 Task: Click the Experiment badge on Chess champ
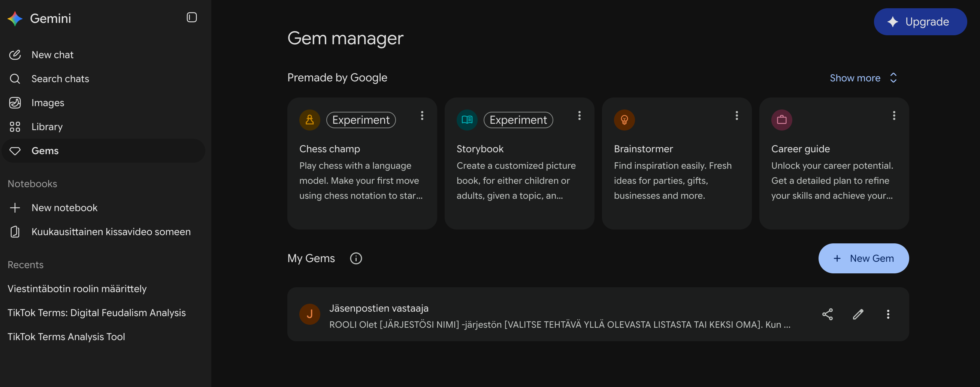pyautogui.click(x=361, y=120)
